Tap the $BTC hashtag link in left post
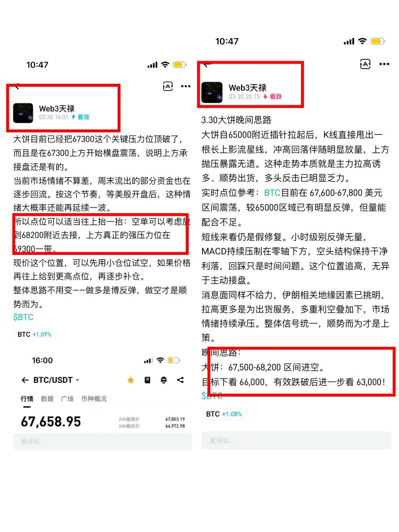 (x=24, y=317)
